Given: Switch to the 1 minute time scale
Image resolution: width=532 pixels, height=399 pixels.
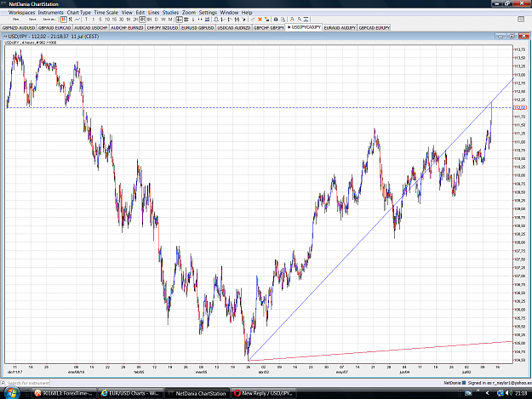Looking at the screenshot, I should (x=94, y=20).
